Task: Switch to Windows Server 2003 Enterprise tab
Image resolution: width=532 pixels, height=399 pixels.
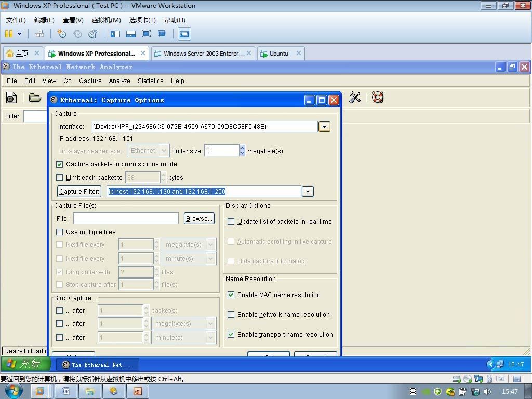Action: pyautogui.click(x=203, y=54)
